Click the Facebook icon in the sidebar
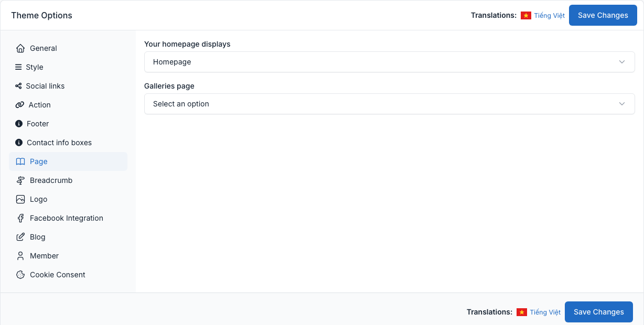644x325 pixels. tap(20, 218)
